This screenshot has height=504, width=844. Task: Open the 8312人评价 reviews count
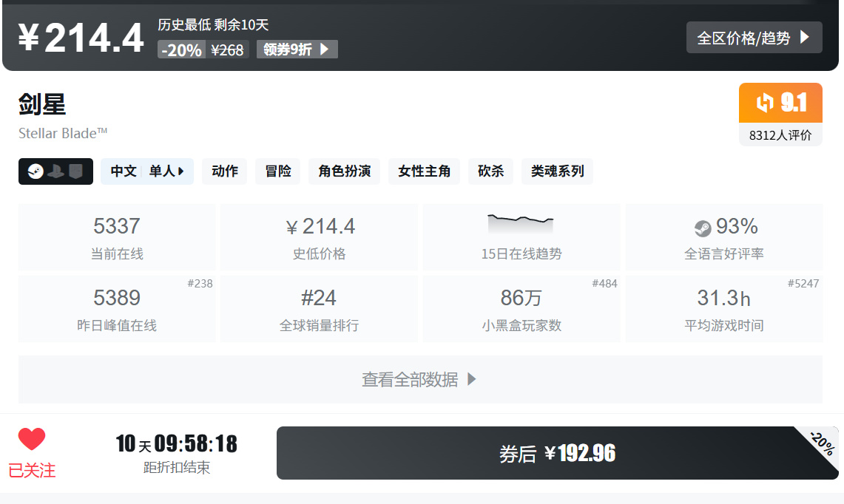point(780,134)
